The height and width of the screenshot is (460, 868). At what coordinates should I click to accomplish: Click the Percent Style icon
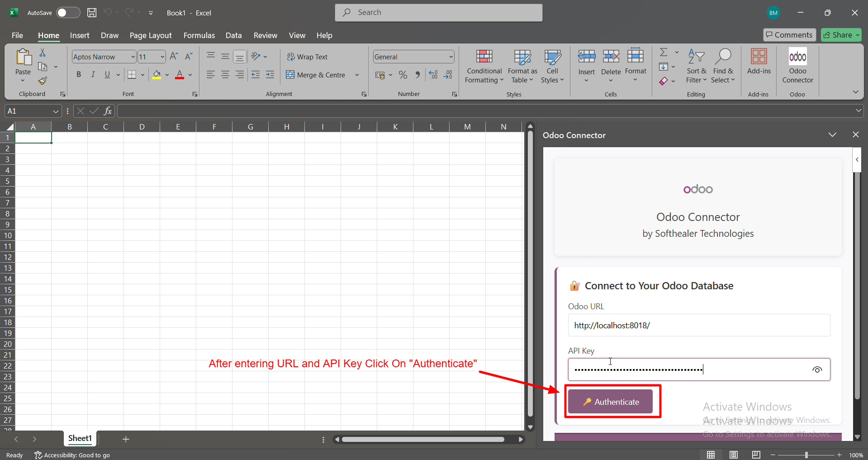403,75
